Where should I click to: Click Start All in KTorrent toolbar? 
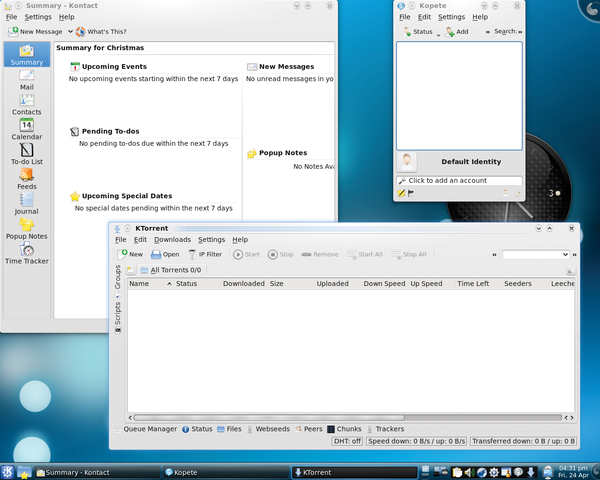pyautogui.click(x=365, y=254)
